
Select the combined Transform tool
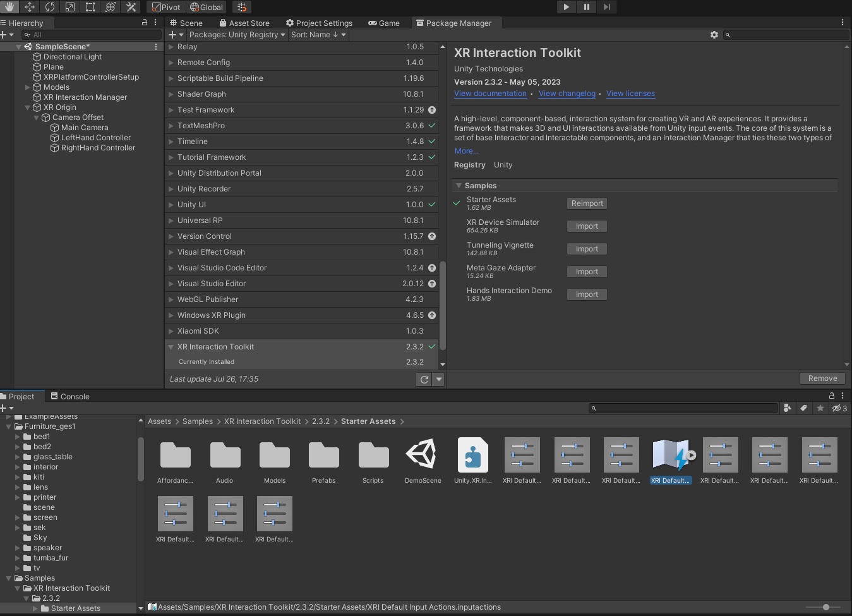(111, 7)
